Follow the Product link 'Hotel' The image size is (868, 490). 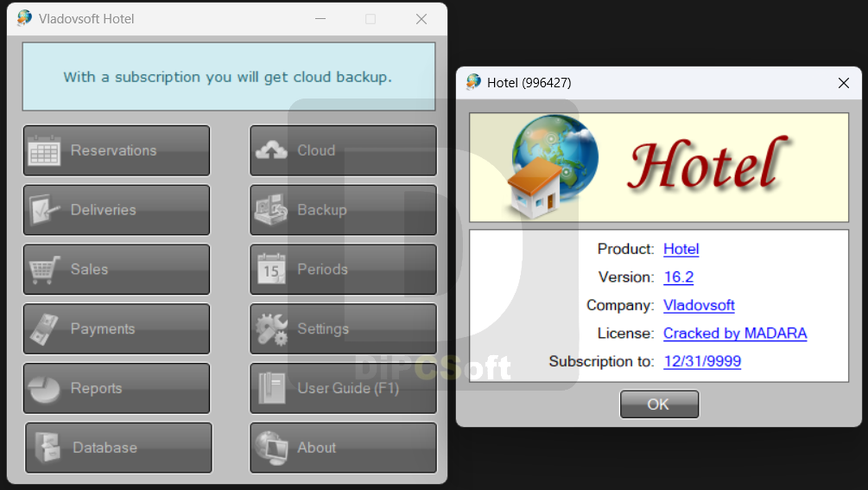click(x=681, y=249)
